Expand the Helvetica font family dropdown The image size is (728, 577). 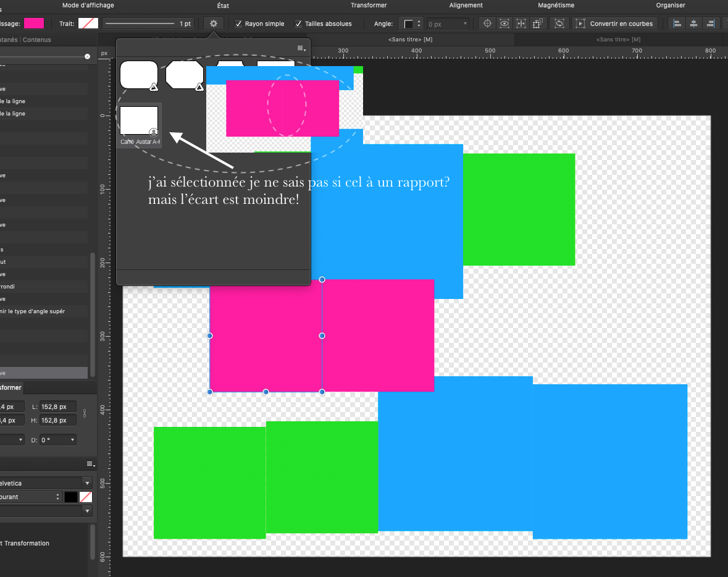[87, 483]
